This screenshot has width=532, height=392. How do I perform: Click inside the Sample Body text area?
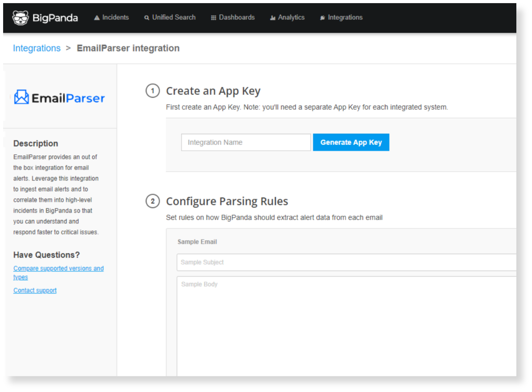click(x=346, y=326)
